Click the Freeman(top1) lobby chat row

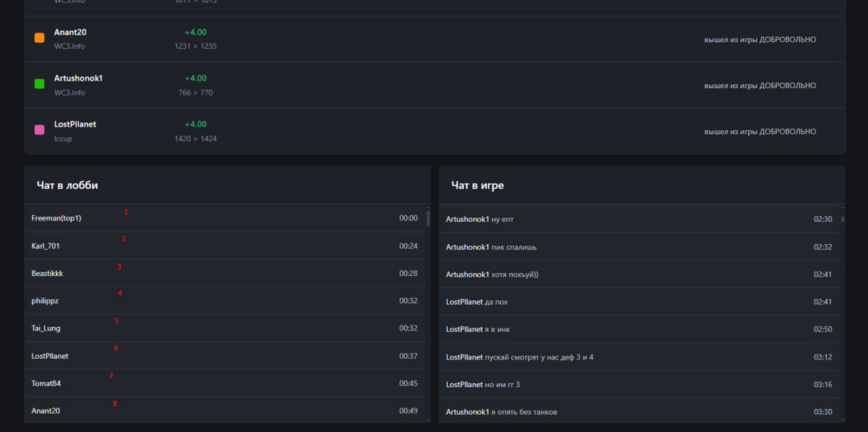pos(225,218)
